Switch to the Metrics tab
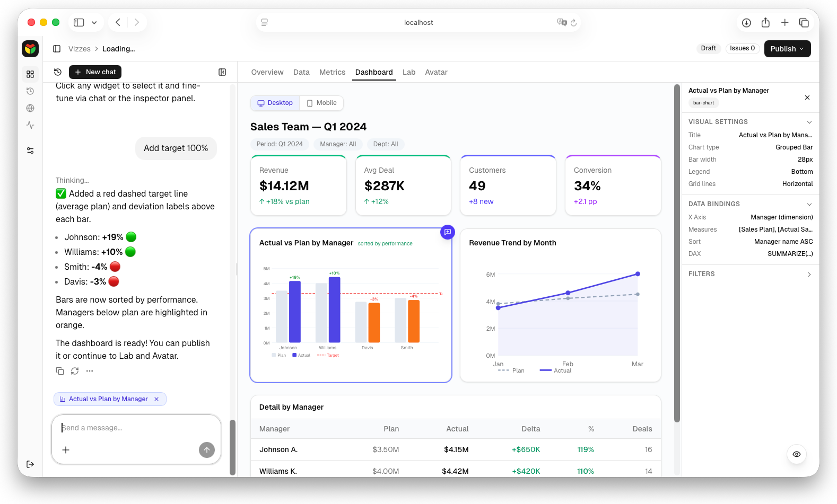 coord(332,72)
